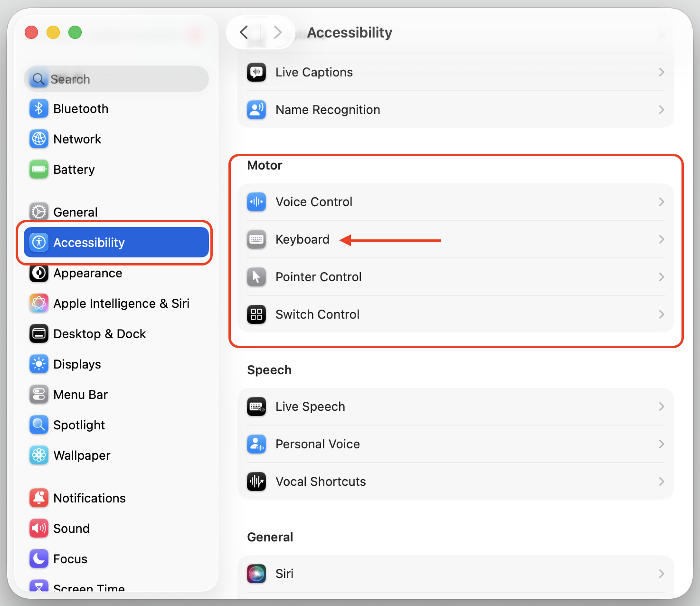Image resolution: width=700 pixels, height=606 pixels.
Task: Click the Accessibility icon in the sidebar
Action: [x=39, y=242]
